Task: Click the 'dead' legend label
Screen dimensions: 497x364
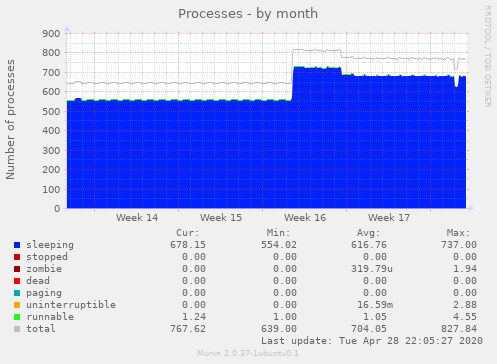Action: (x=38, y=281)
